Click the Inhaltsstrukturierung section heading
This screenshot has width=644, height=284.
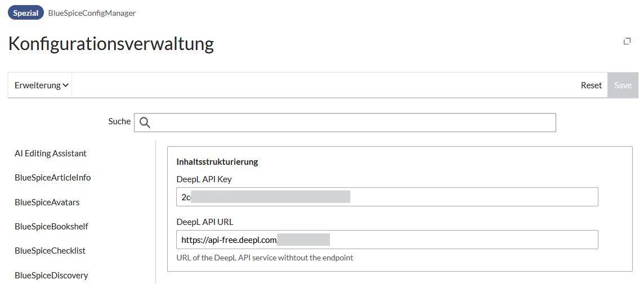coord(217,162)
